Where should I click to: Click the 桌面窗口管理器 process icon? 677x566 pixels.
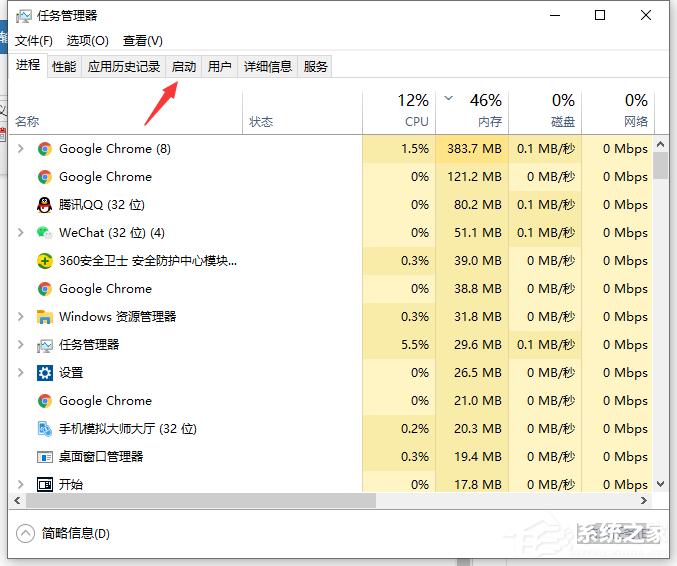pos(44,457)
